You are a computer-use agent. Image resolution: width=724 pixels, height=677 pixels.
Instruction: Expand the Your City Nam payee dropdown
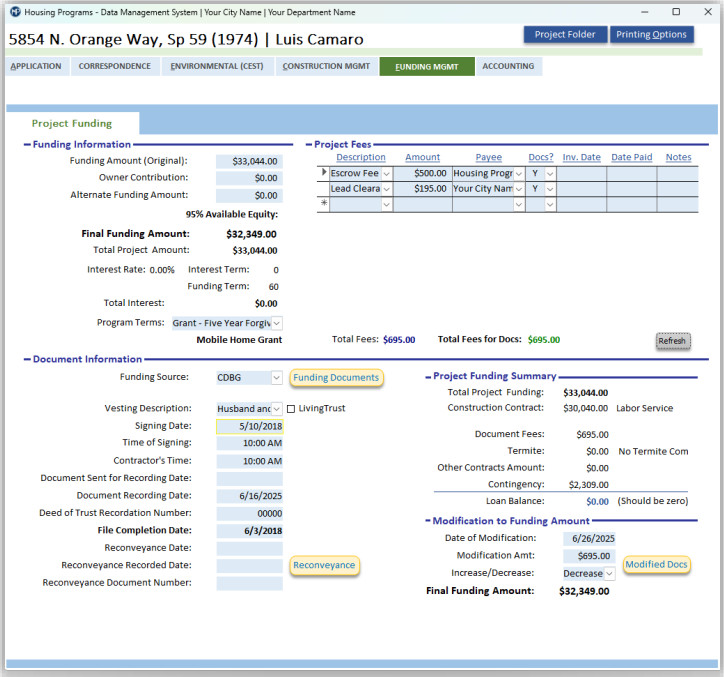[x=519, y=189]
